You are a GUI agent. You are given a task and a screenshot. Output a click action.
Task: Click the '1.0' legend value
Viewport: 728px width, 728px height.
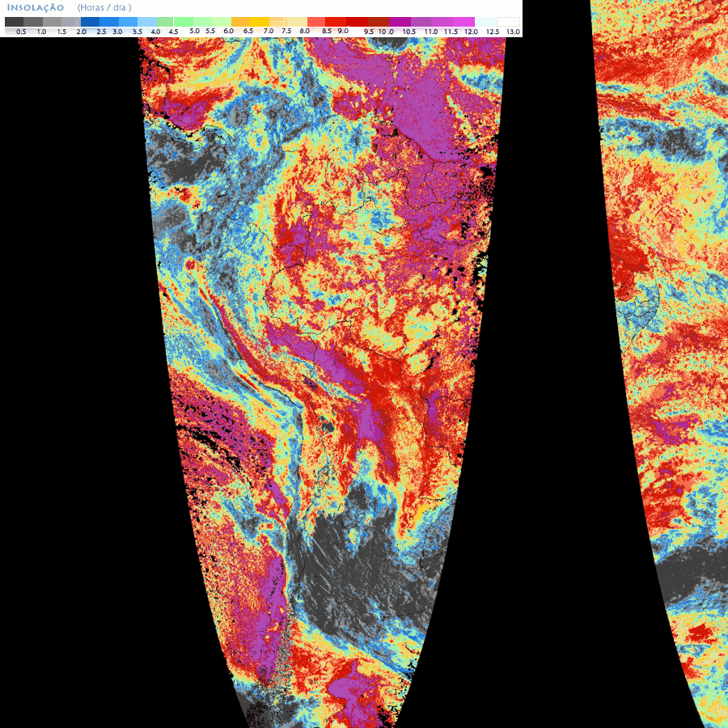click(41, 32)
